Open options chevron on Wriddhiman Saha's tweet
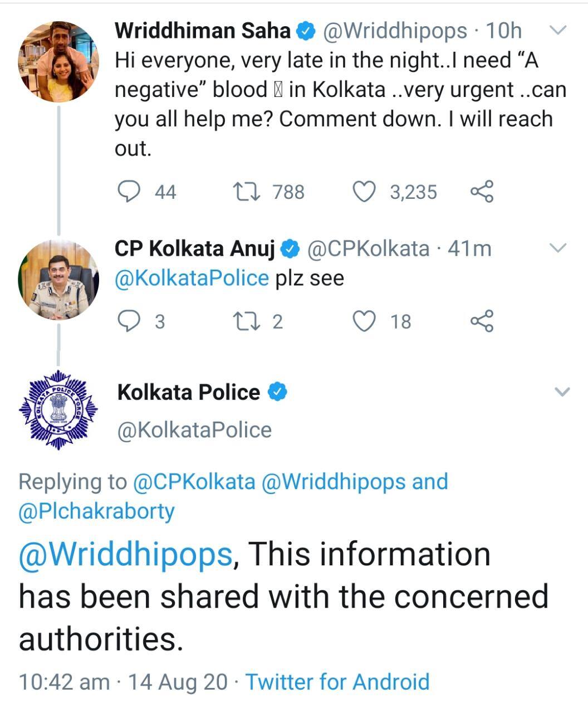The height and width of the screenshot is (713, 588). [557, 30]
